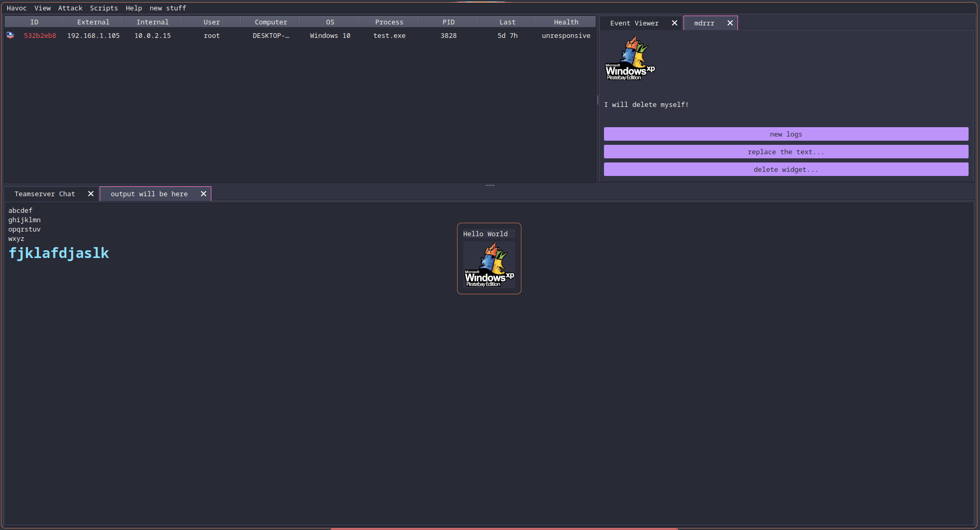This screenshot has height=530, width=980.
Task: Open the Scripts menu
Action: 104,8
